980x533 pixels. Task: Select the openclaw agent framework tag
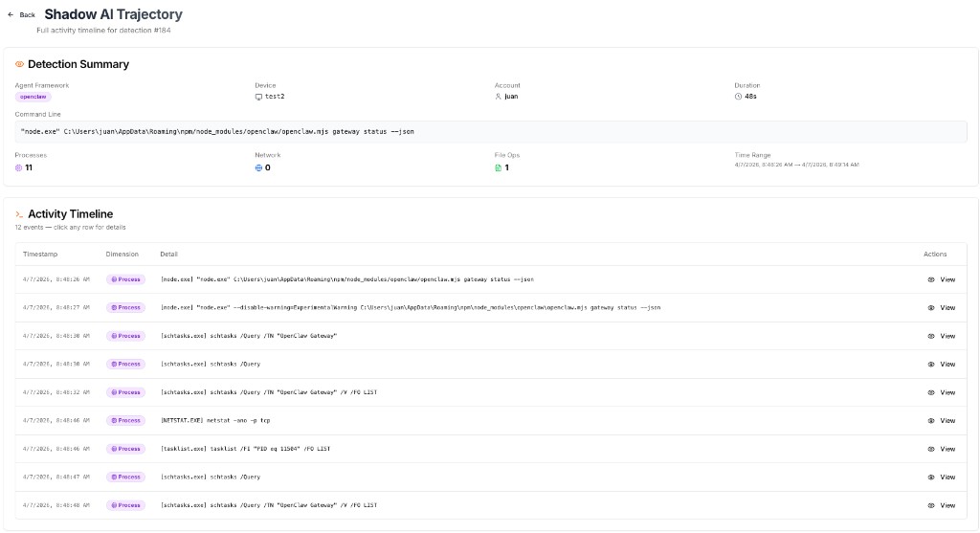tap(33, 97)
